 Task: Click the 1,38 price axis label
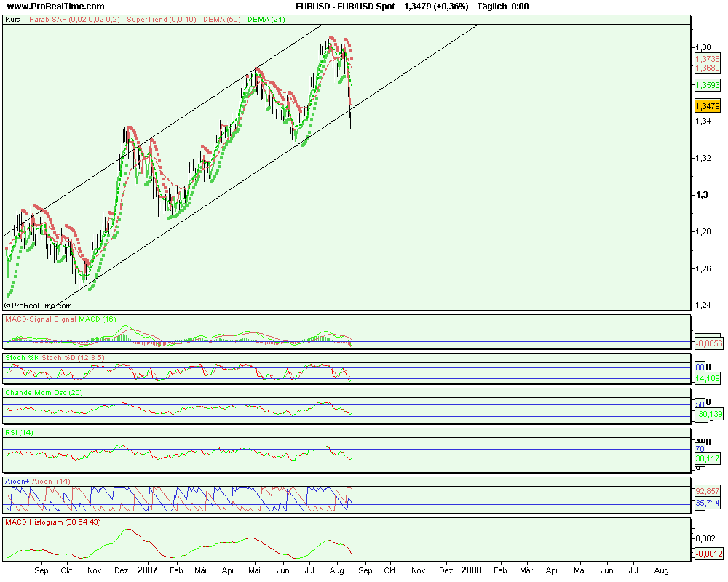(703, 47)
